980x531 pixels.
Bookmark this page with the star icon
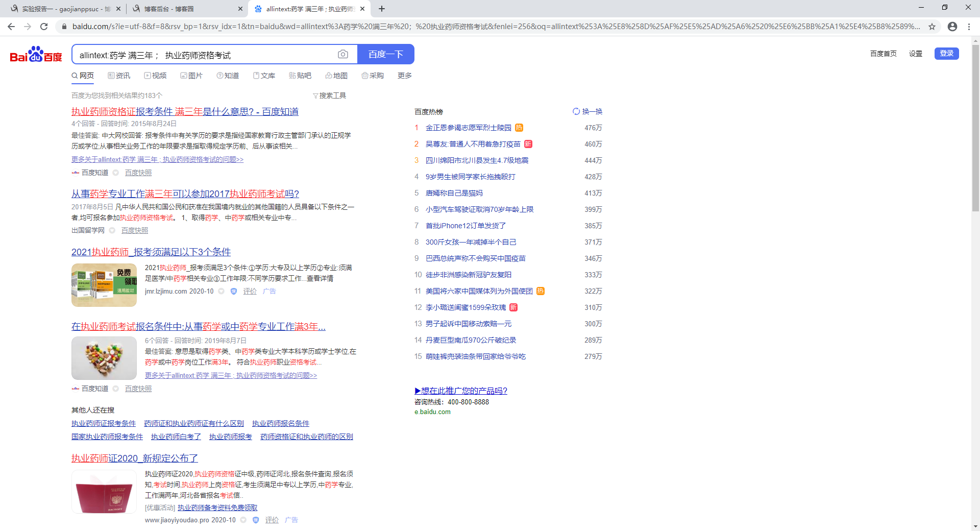932,27
